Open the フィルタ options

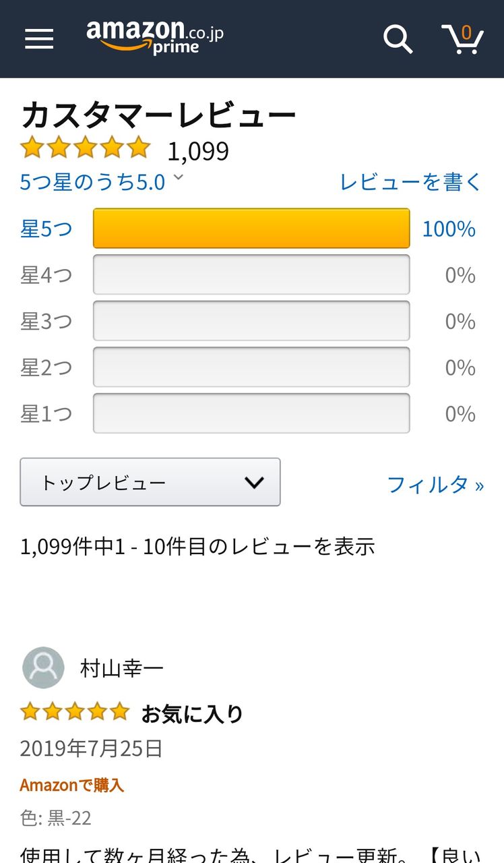[435, 484]
